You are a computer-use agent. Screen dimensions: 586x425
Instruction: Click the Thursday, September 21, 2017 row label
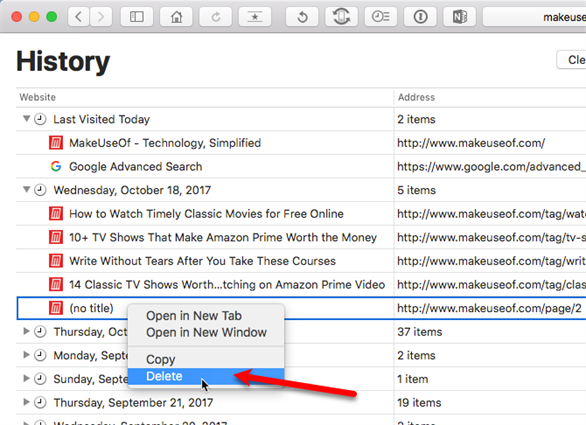[133, 403]
